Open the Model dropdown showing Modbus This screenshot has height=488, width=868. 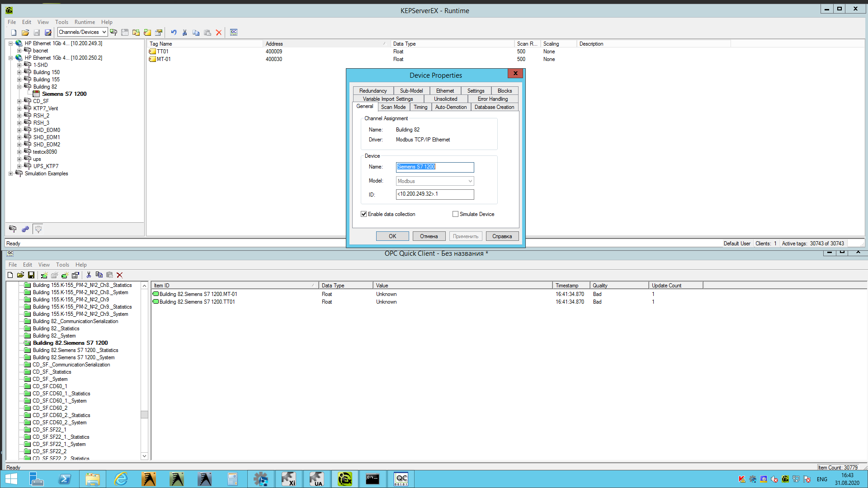coord(470,181)
